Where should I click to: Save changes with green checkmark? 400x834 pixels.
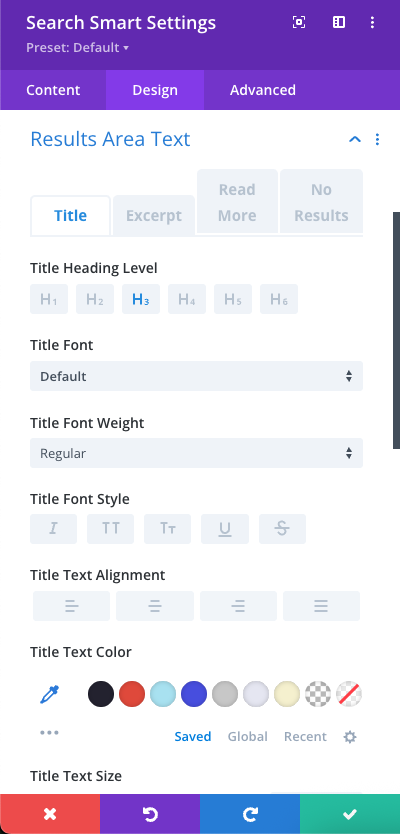pyautogui.click(x=350, y=814)
